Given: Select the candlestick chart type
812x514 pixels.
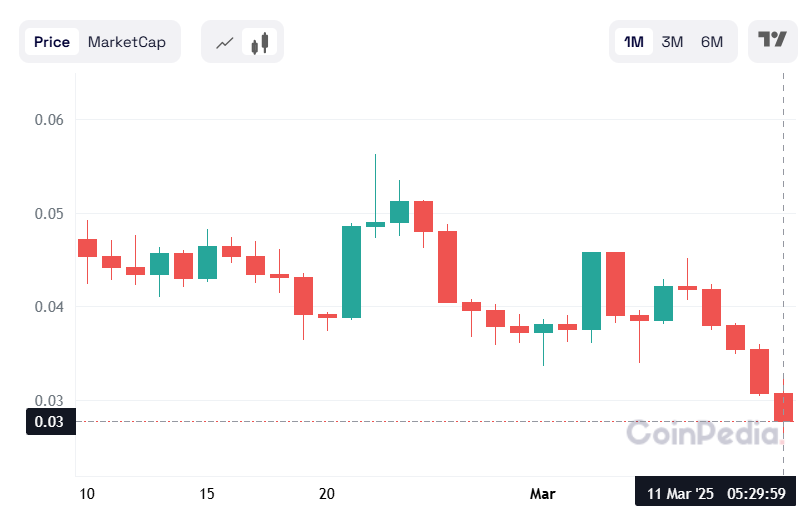Looking at the screenshot, I should tap(261, 42).
